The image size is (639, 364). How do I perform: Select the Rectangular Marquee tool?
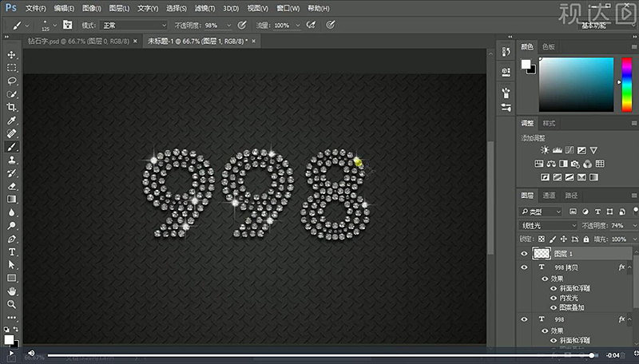pyautogui.click(x=11, y=68)
